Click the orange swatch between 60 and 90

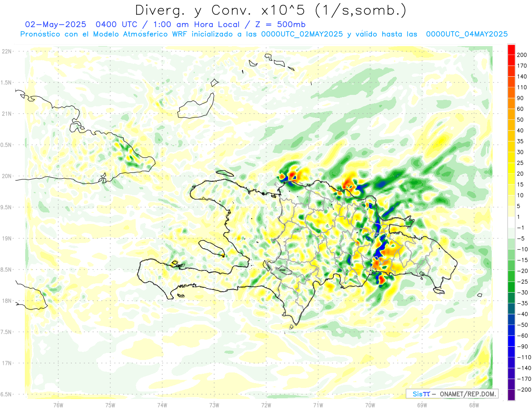pos(511,103)
